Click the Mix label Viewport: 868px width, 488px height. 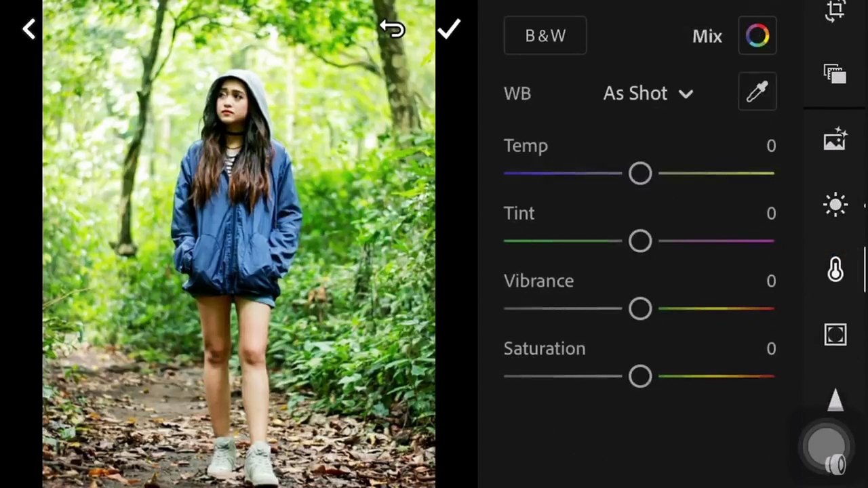point(707,37)
